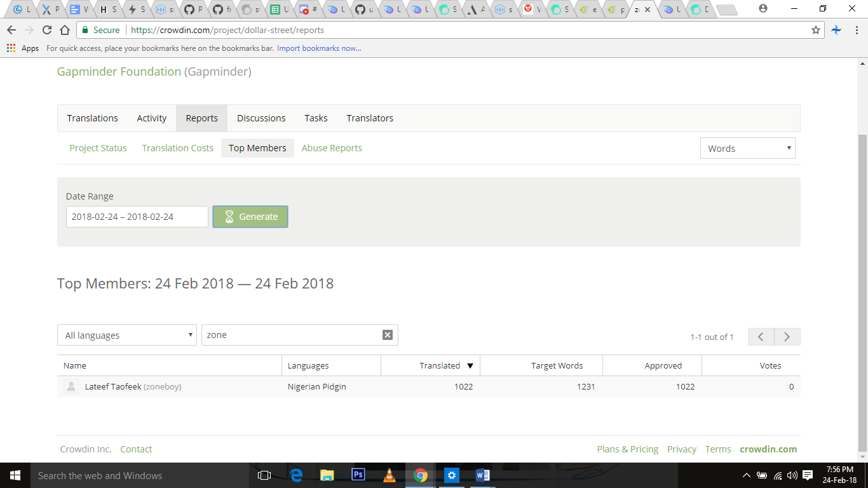Open the Activity tab
Image resolution: width=868 pixels, height=488 pixels.
152,118
